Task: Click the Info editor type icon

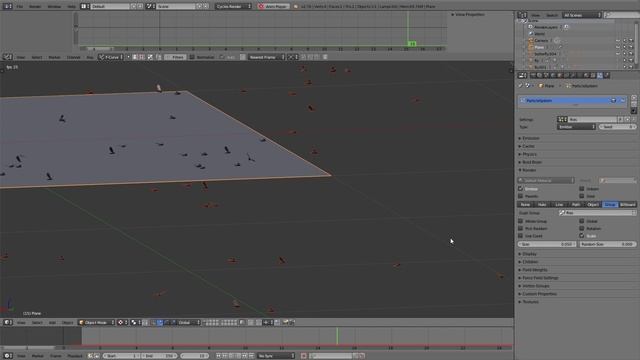Action: pyautogui.click(x=7, y=7)
